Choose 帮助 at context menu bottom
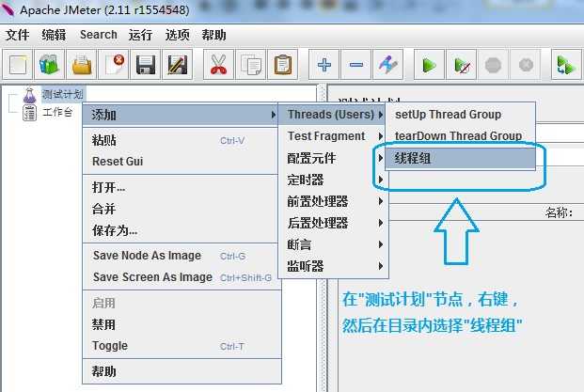This screenshot has height=392, width=584. pyautogui.click(x=181, y=371)
